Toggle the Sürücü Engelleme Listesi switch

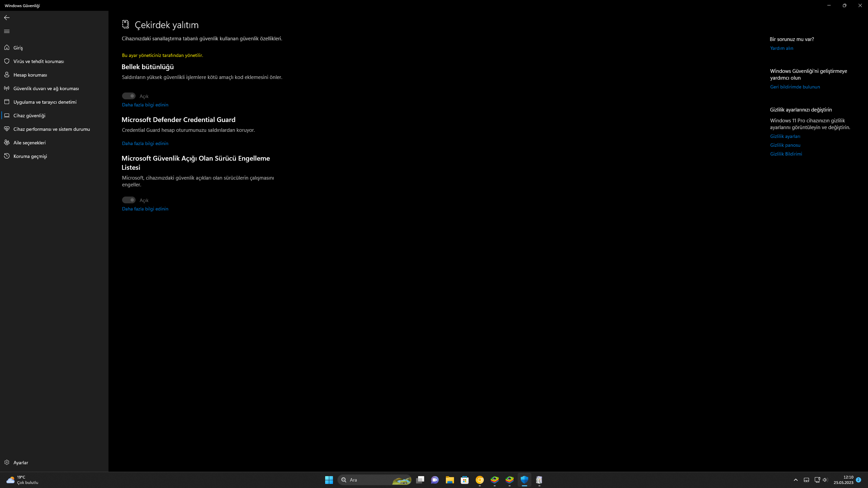click(129, 200)
